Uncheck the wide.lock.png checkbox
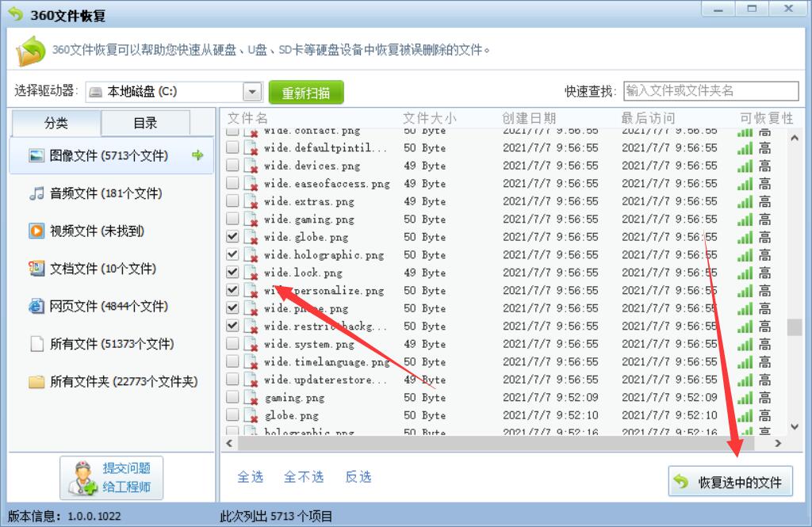Viewport: 812px width, 527px height. 232,273
